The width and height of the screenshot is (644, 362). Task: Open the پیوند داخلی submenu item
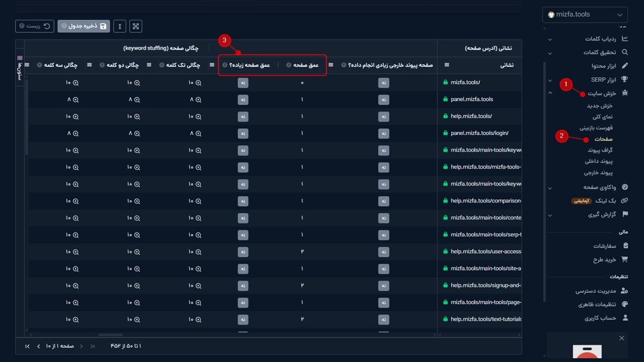[599, 161]
